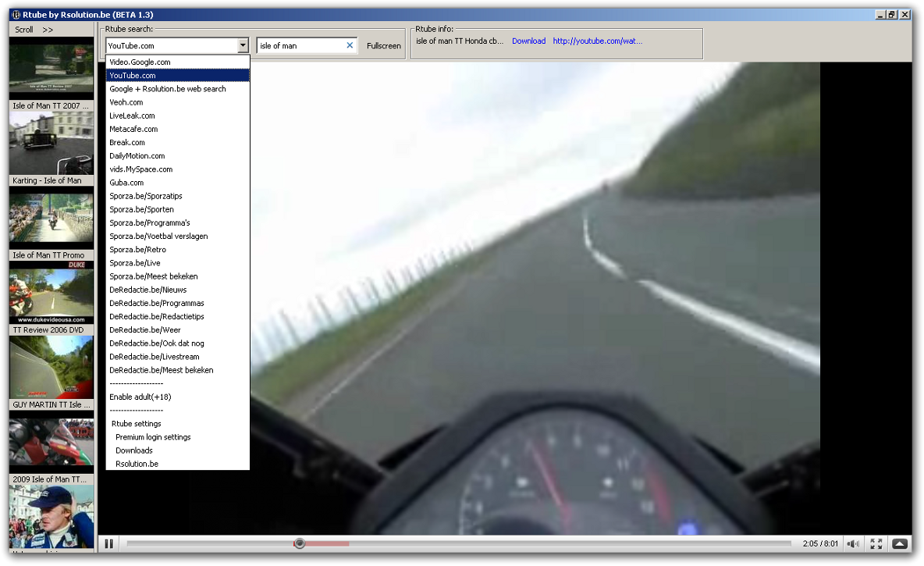Toggle player fullscreen icon in control bar
The image size is (924, 566).
click(x=876, y=543)
